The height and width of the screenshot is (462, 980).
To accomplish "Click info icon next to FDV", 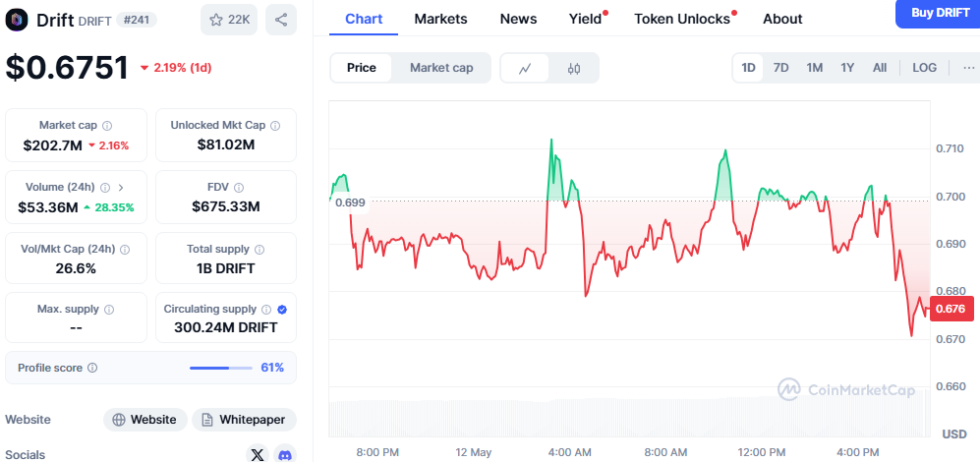I will click(239, 188).
